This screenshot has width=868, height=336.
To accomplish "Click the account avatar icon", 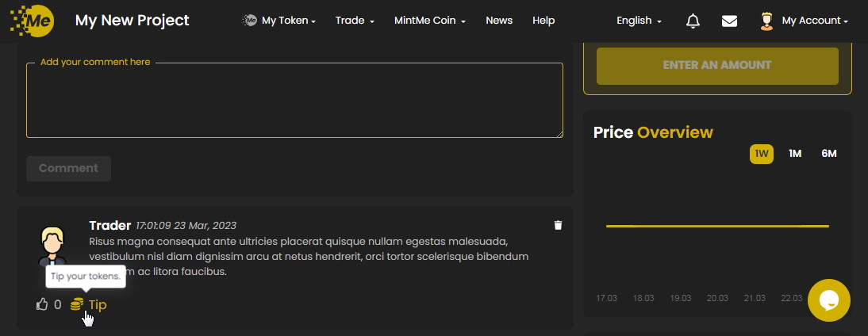I will [x=766, y=21].
